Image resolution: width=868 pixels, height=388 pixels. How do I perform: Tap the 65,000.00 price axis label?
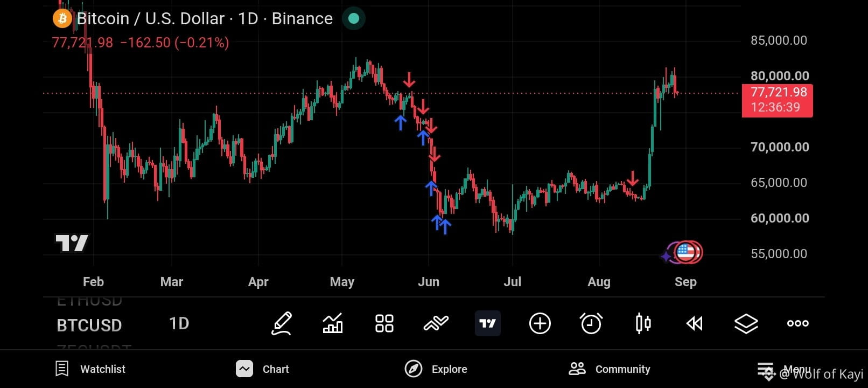[x=779, y=183]
